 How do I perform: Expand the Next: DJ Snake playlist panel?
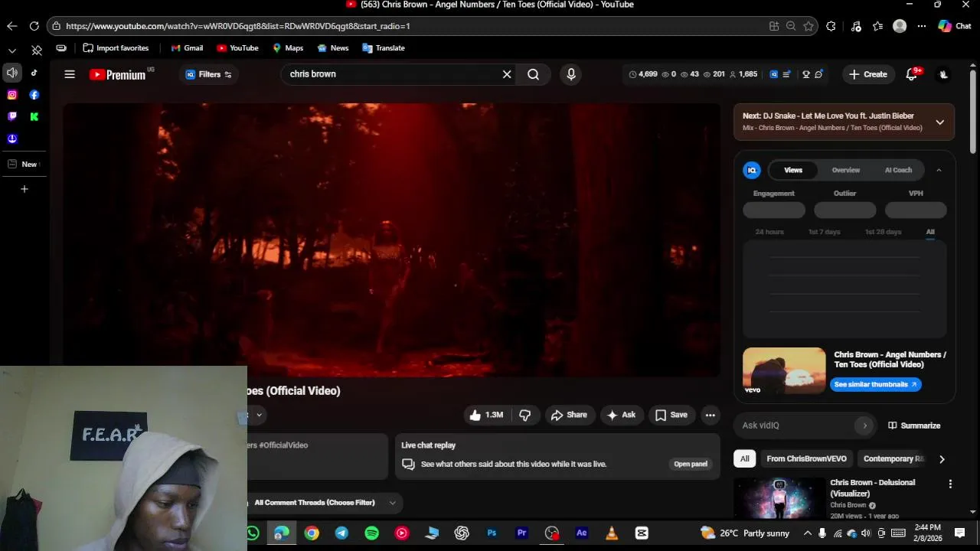click(939, 122)
